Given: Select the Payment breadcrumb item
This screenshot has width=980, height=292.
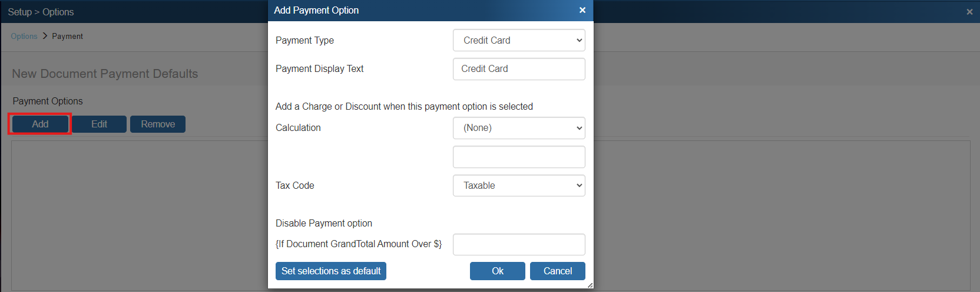Looking at the screenshot, I should tap(67, 37).
